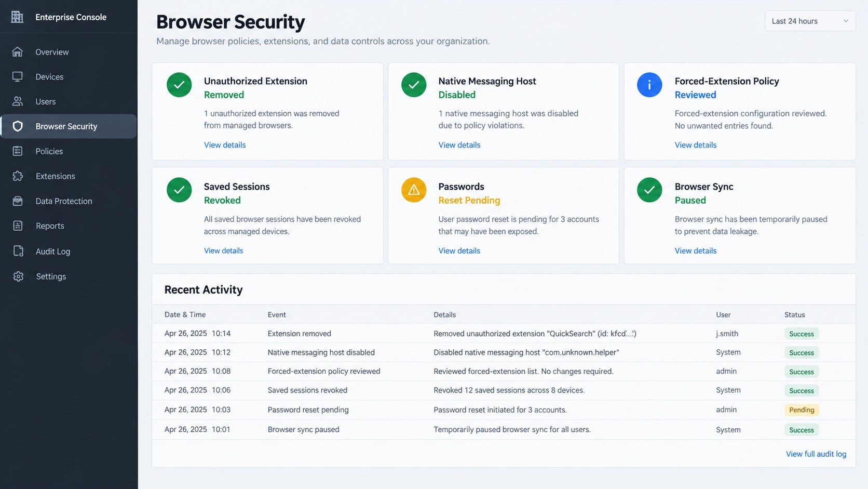Click the User column header
The height and width of the screenshot is (489, 868).
point(723,314)
